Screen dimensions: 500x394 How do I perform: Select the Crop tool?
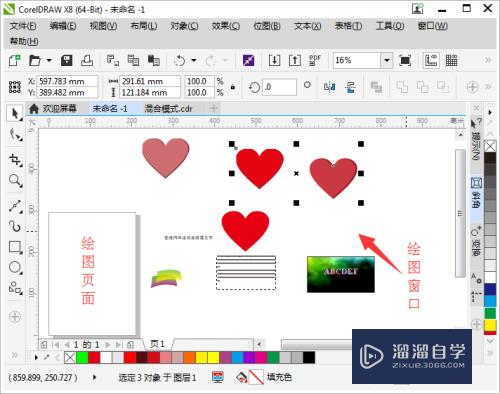(15, 160)
